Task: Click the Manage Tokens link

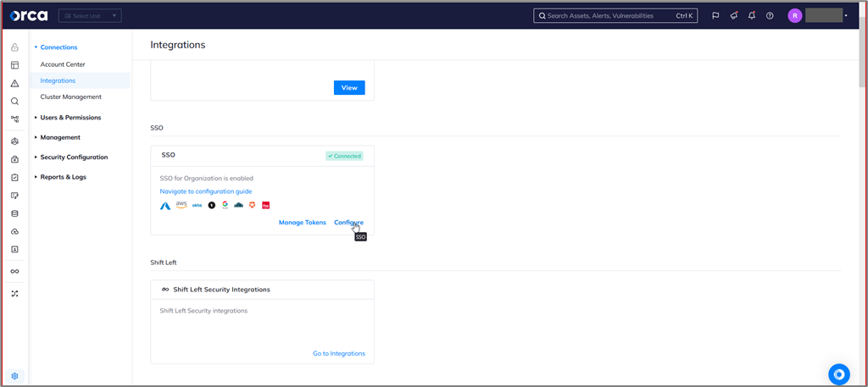Action: coord(302,223)
